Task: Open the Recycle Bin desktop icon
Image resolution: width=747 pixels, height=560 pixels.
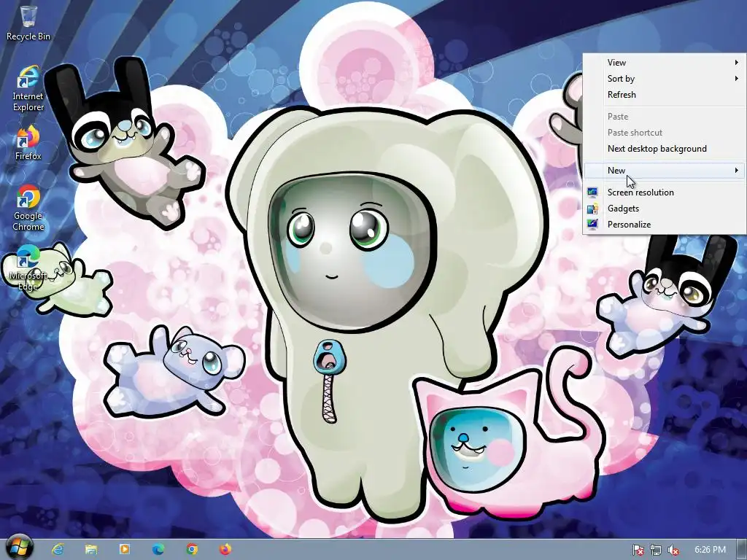Action: 28,23
